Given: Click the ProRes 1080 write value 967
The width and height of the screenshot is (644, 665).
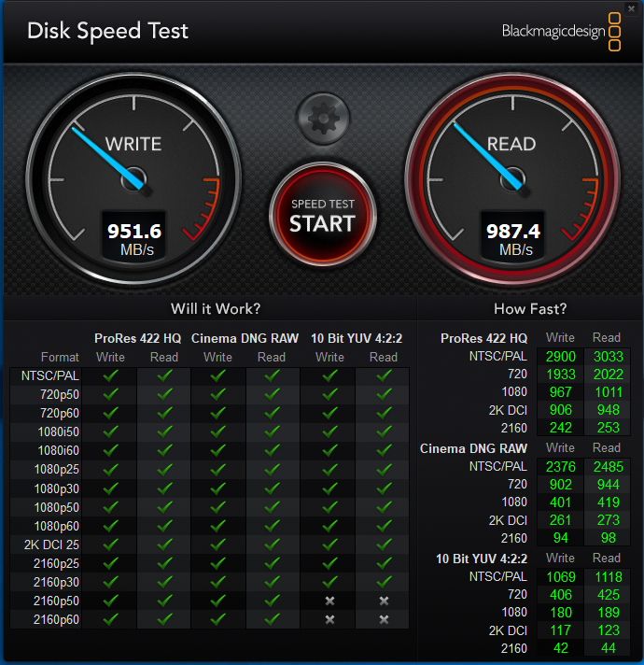Looking at the screenshot, I should [561, 392].
